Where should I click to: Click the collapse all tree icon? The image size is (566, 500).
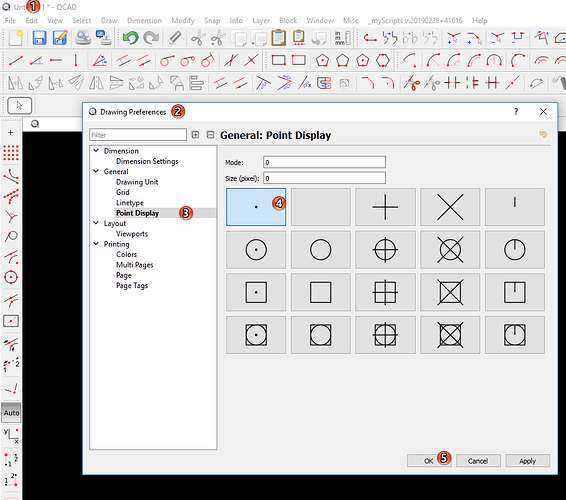(210, 135)
